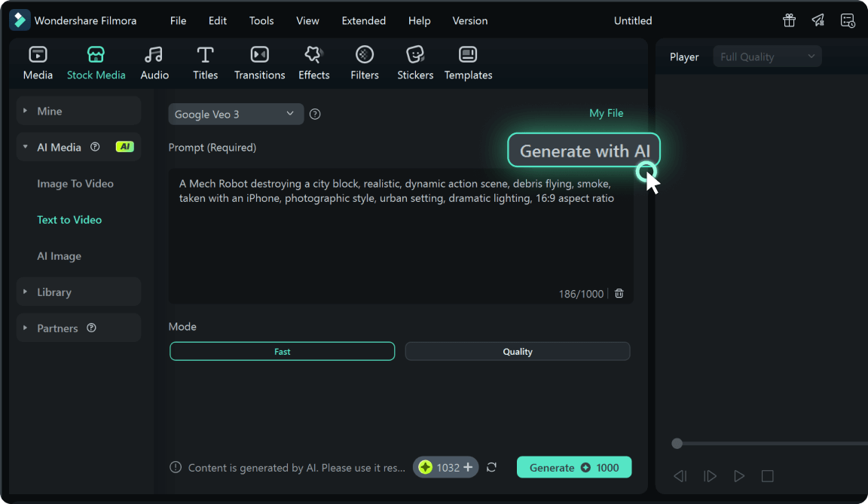Click the Prompt (Required) label
The image size is (868, 504).
[x=212, y=147]
